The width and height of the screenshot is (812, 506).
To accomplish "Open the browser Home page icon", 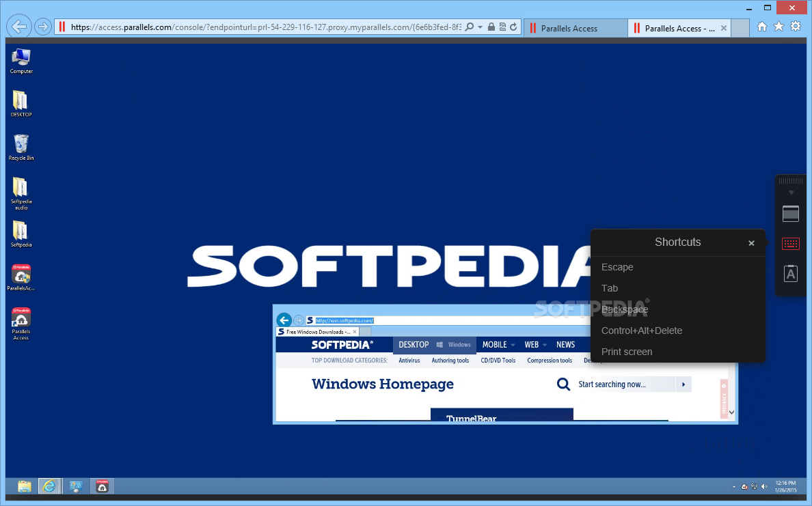I will pos(762,27).
